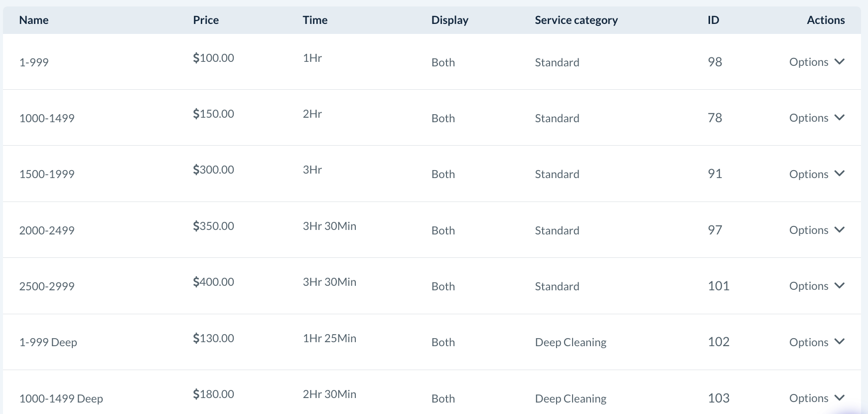This screenshot has height=414, width=868.
Task: Show Options for 1000-1499 Deep row
Action: click(x=817, y=398)
